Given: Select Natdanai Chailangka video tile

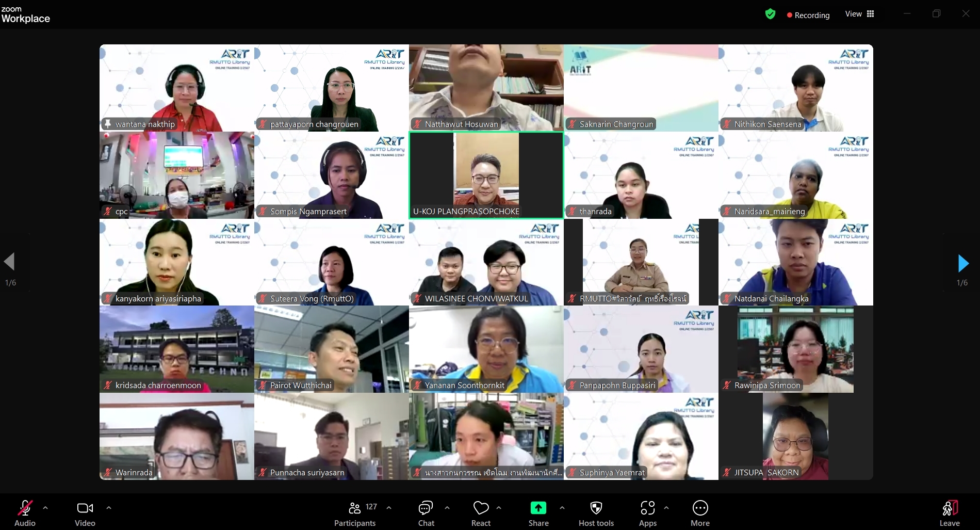Looking at the screenshot, I should [796, 262].
